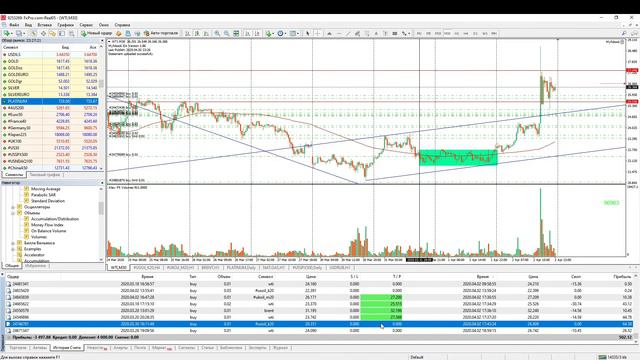
Task: Switch to the M5 timeframe
Action: click(428, 33)
